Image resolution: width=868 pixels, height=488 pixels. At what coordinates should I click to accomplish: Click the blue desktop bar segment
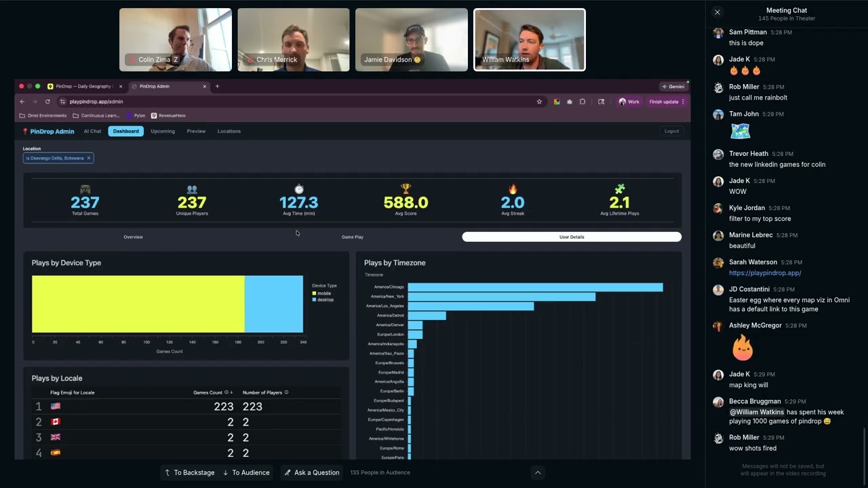[x=274, y=304]
